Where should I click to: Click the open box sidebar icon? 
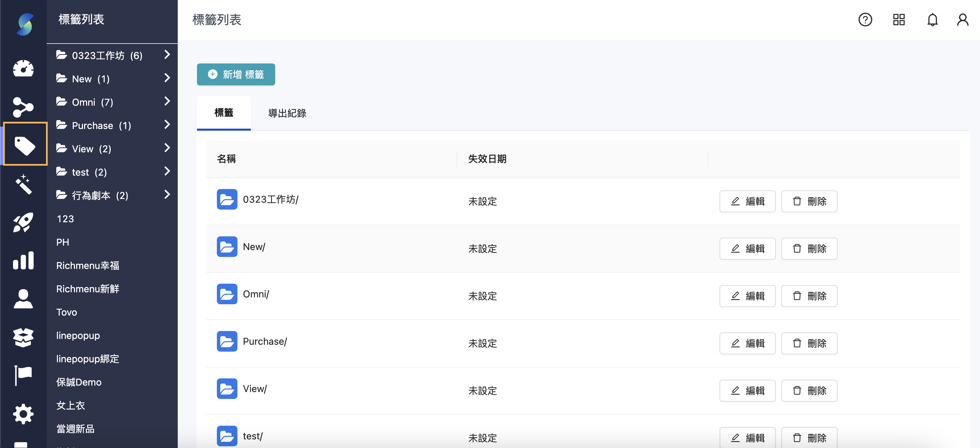click(23, 337)
